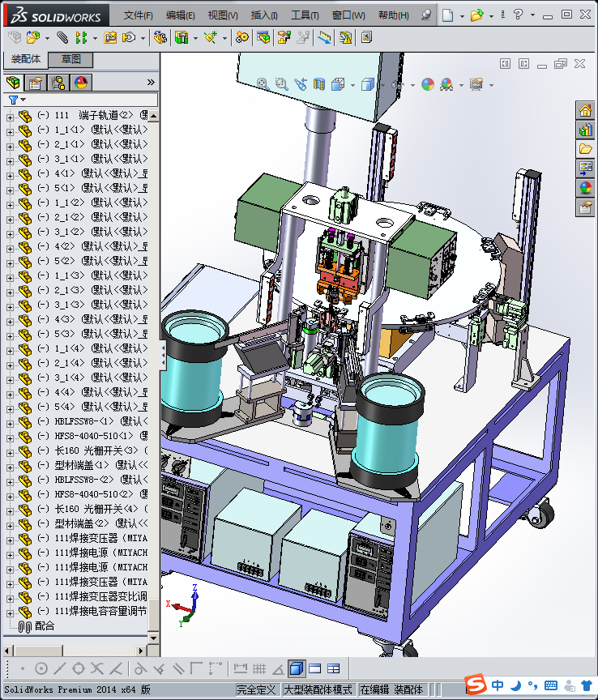Click the Mate paperclip icon

point(62,38)
